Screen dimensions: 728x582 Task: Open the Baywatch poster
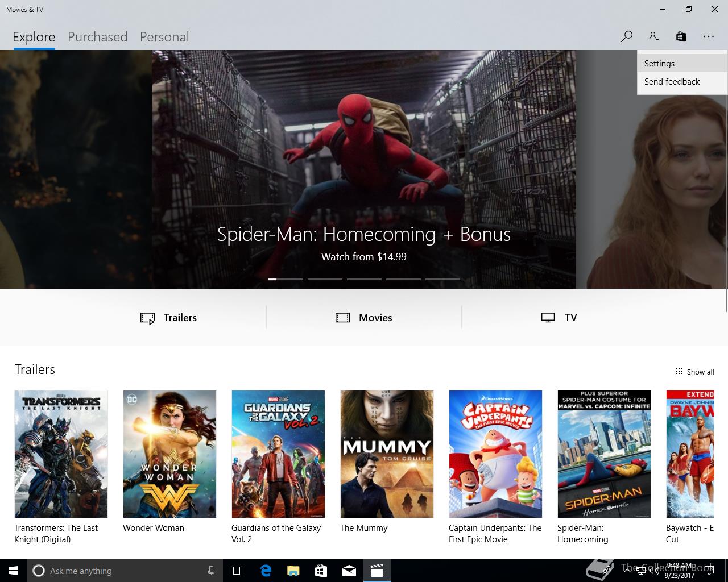[x=690, y=454]
